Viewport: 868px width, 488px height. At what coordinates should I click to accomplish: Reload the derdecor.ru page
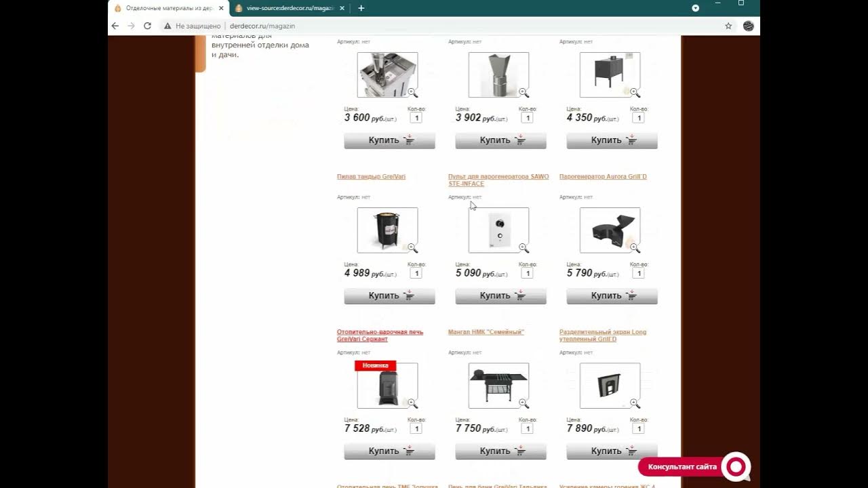pyautogui.click(x=147, y=26)
